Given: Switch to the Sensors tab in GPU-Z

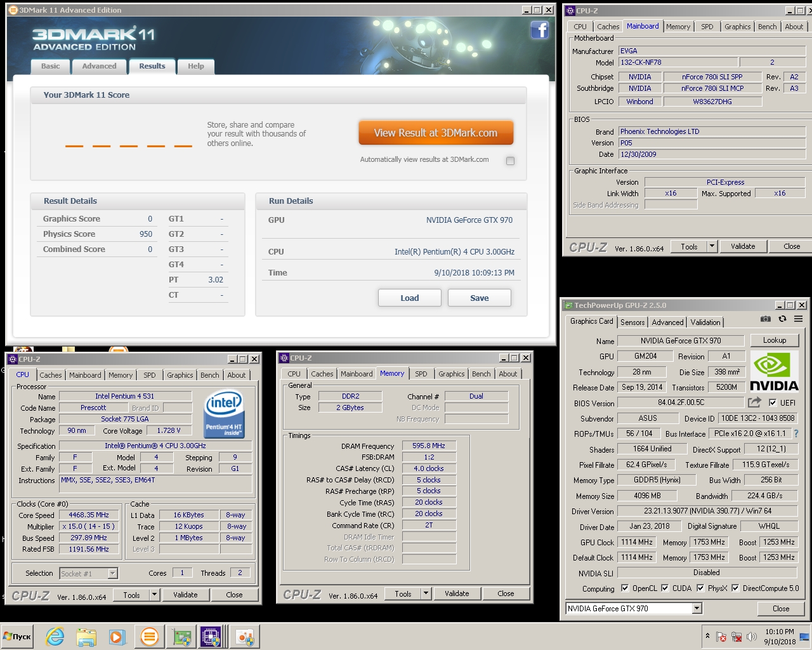Looking at the screenshot, I should coord(632,322).
